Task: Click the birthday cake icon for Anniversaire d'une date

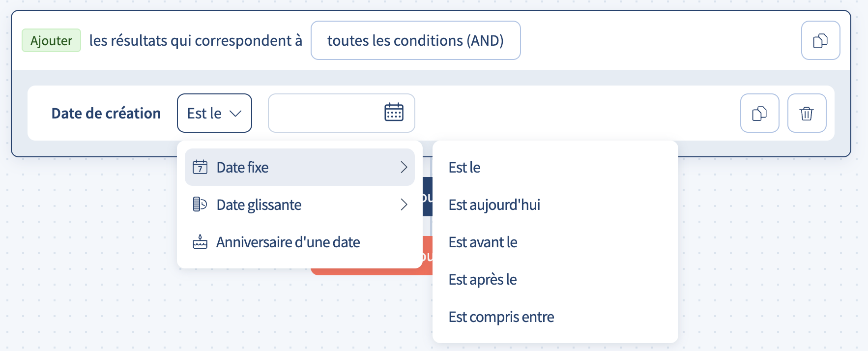Action: tap(201, 242)
